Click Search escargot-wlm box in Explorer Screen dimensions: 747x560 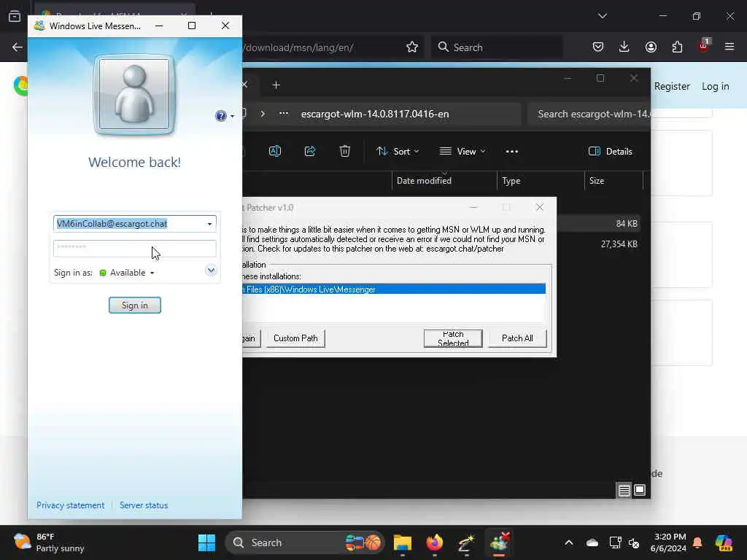(589, 114)
